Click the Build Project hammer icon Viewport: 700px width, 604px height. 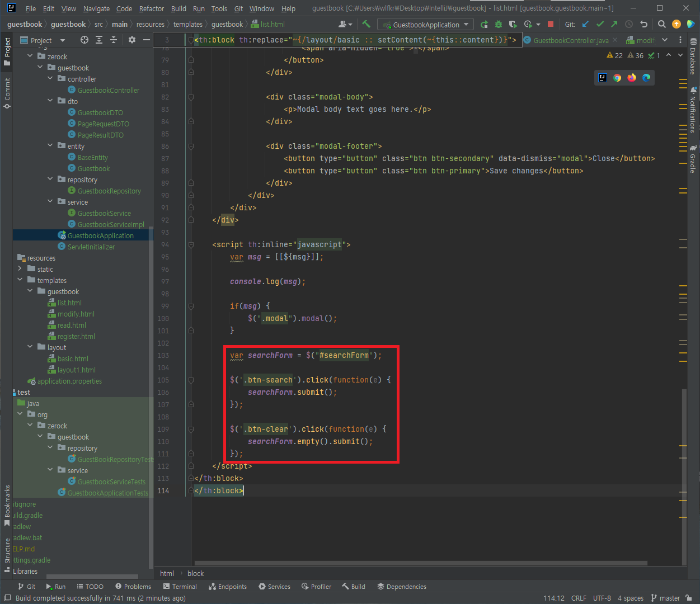(367, 24)
